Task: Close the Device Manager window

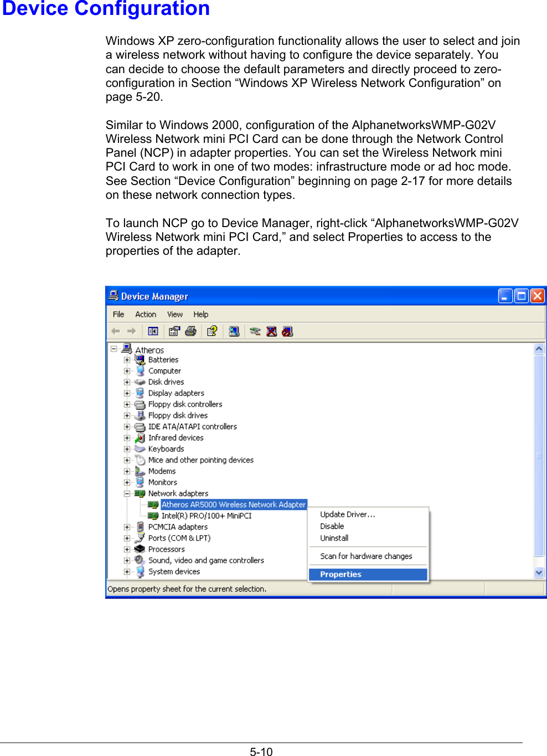Action: [x=537, y=296]
